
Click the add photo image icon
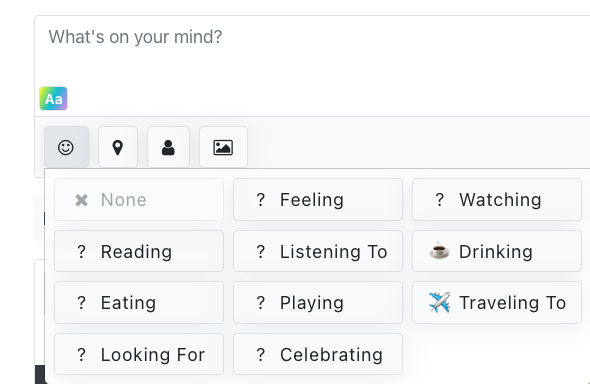point(223,147)
